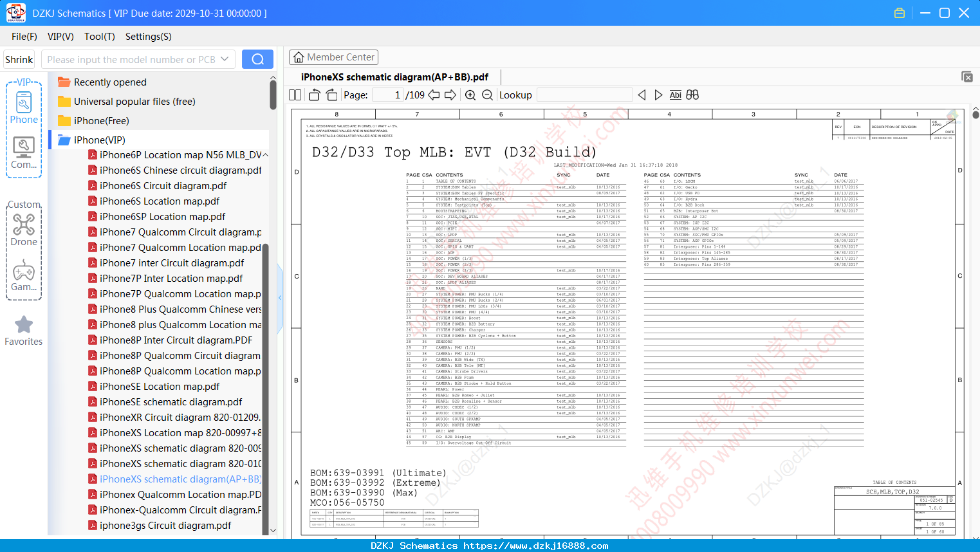Open iphone3gs Circuit diagram.pdf

[x=160, y=526]
